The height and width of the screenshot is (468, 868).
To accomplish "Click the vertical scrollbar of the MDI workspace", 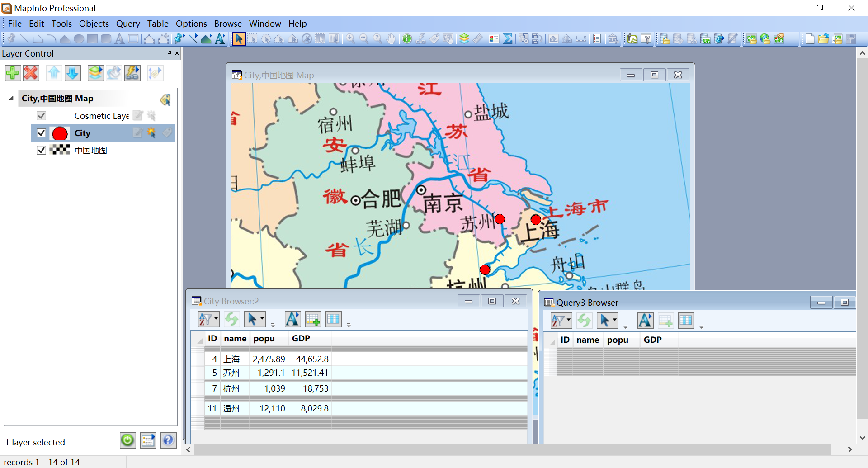I will tap(862, 239).
